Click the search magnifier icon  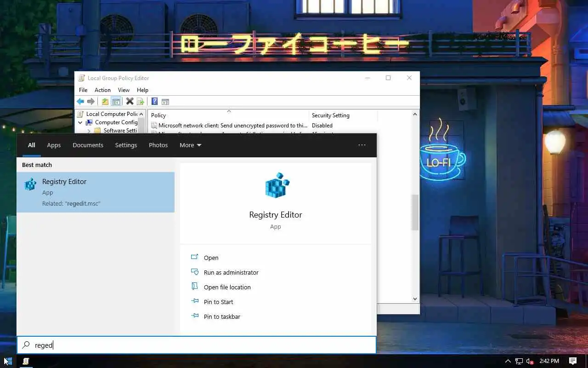[26, 345]
